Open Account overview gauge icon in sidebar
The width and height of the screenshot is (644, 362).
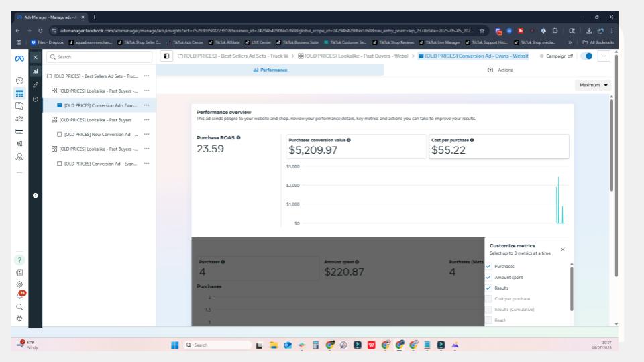(x=19, y=80)
